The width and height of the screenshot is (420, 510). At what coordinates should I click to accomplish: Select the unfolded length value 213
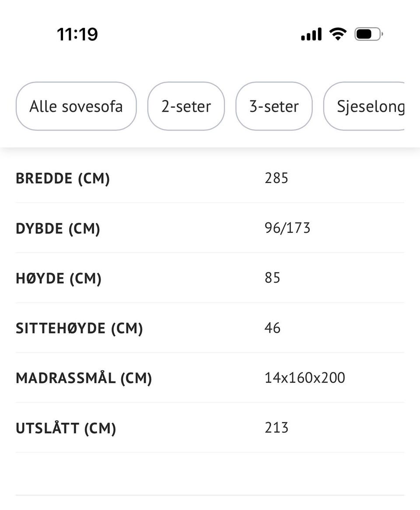(276, 428)
